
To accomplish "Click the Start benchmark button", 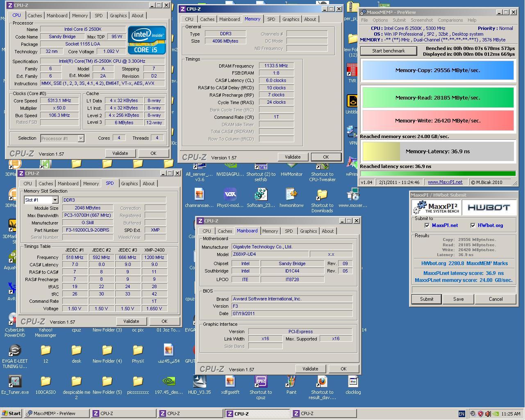I will [x=389, y=51].
